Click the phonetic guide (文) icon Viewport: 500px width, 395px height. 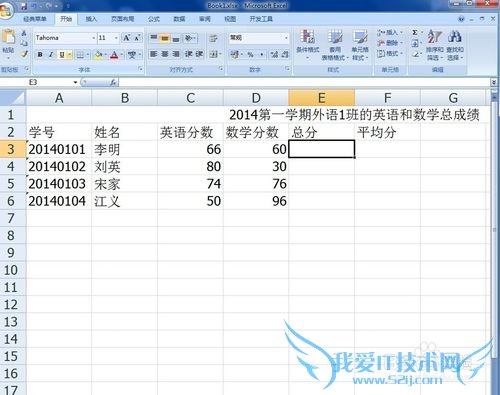coord(132,54)
